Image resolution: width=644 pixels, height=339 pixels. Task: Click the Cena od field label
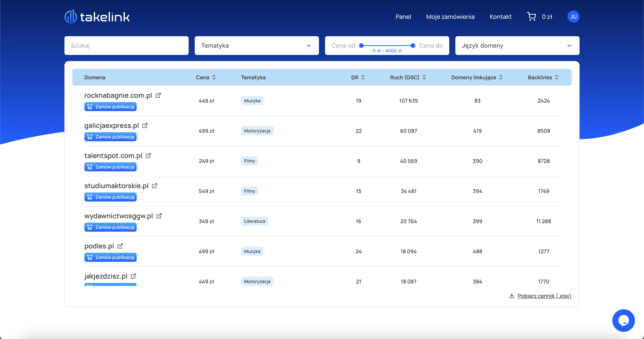coord(343,46)
